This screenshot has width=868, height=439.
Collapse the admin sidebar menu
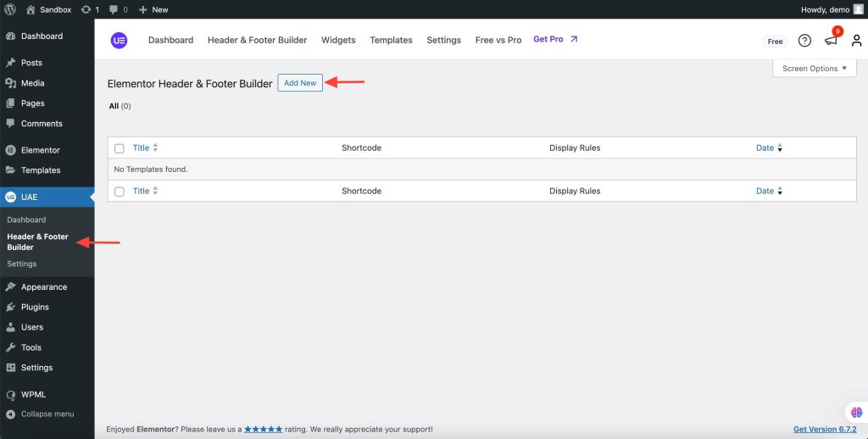[x=47, y=414]
